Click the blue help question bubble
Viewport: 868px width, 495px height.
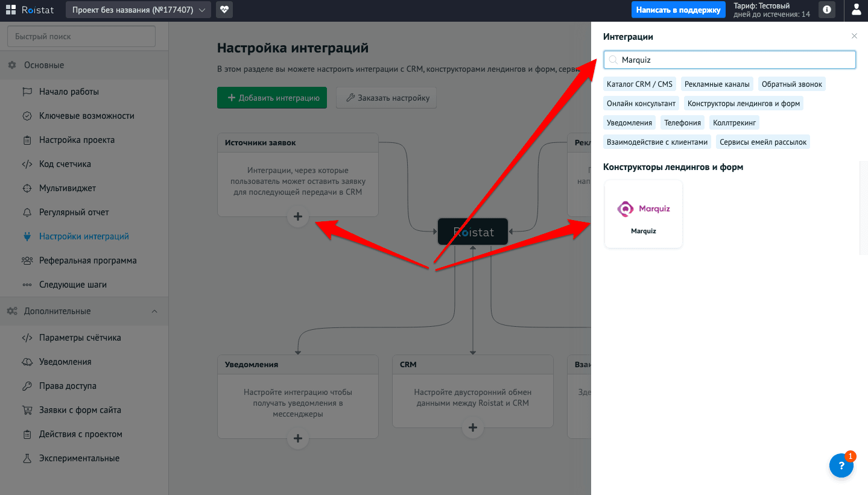(841, 465)
